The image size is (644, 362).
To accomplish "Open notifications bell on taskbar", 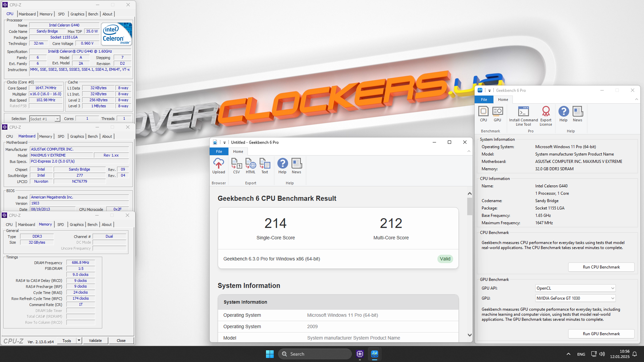I will pos(635,354).
